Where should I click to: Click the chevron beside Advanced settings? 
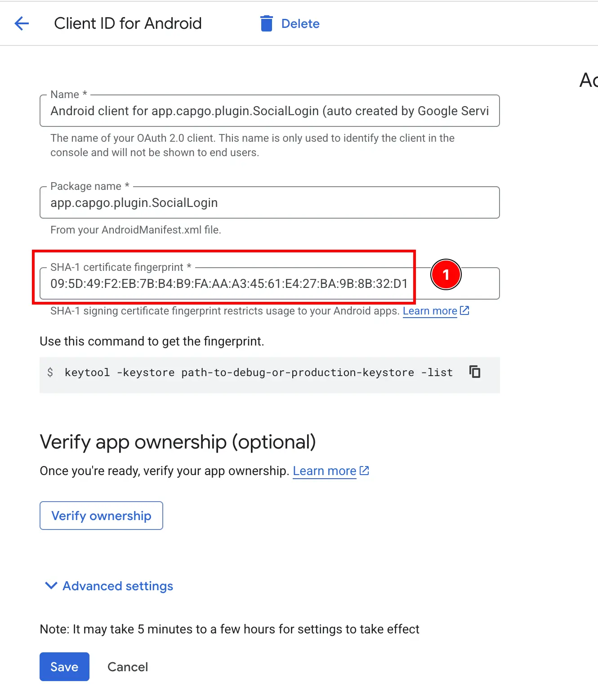click(x=51, y=586)
